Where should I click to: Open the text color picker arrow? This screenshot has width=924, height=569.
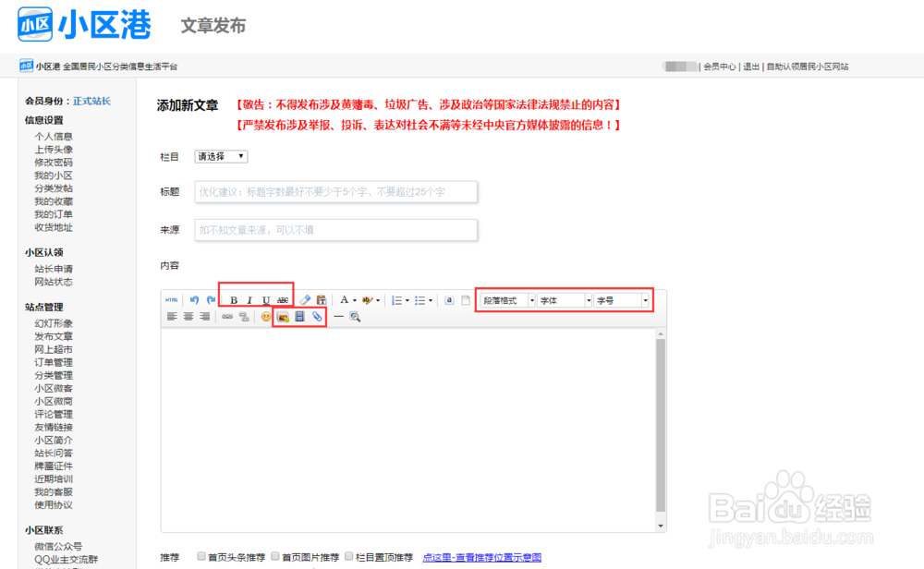[x=354, y=300]
